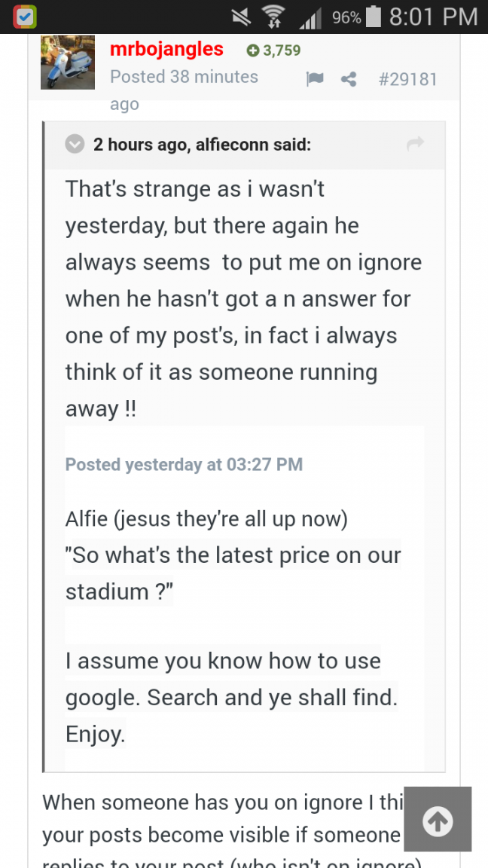Tap the 96% battery level indicator
Image resolution: width=488 pixels, height=868 pixels.
346,15
